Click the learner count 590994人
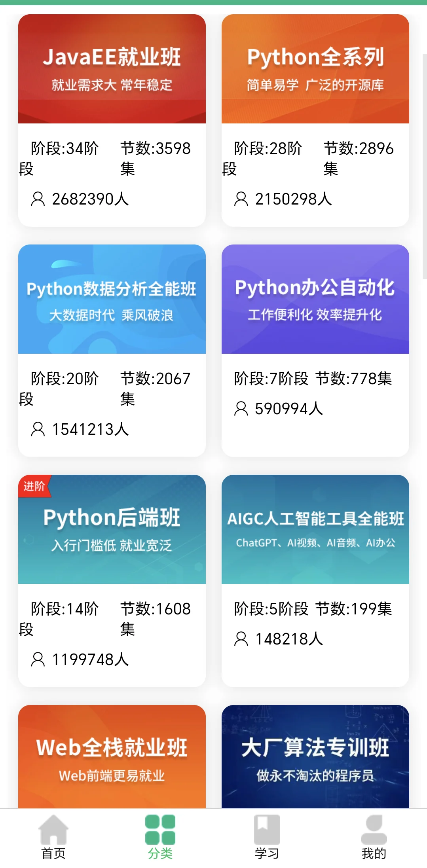 [289, 409]
